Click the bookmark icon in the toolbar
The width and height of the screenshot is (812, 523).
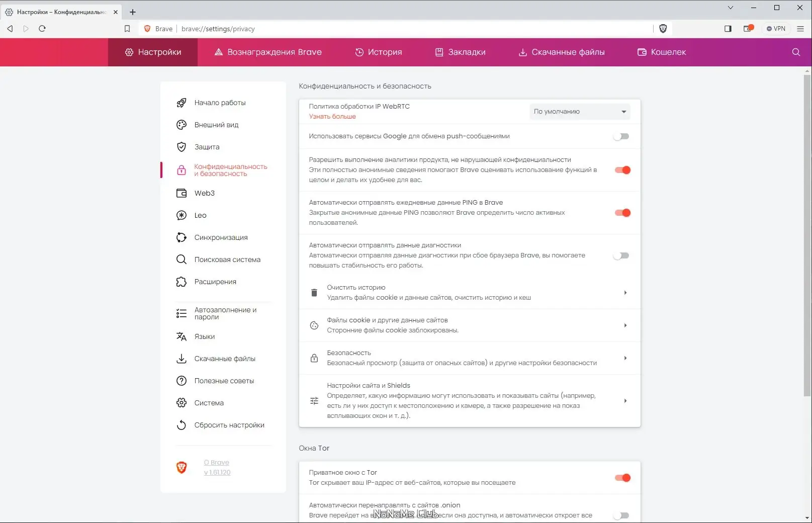click(127, 29)
